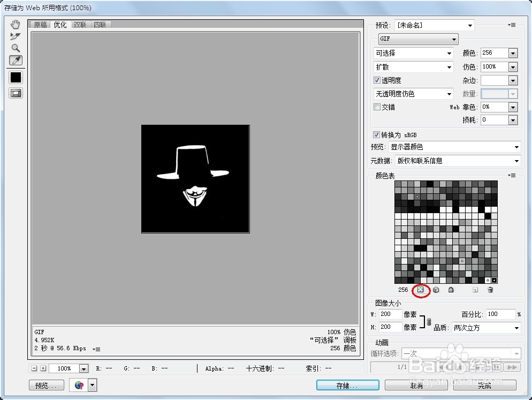The image size is (532, 400).
Task: Open the 颜色 256 count dropdown
Action: [513, 53]
